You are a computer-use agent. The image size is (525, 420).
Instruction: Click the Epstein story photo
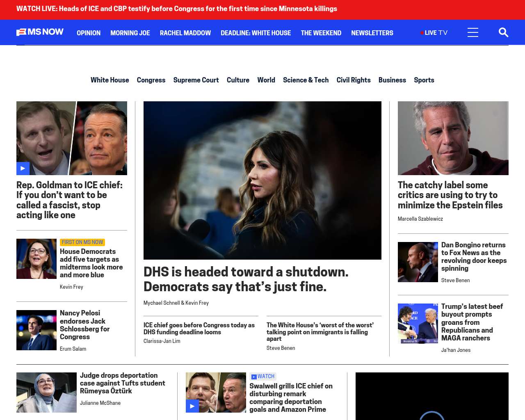point(453,138)
